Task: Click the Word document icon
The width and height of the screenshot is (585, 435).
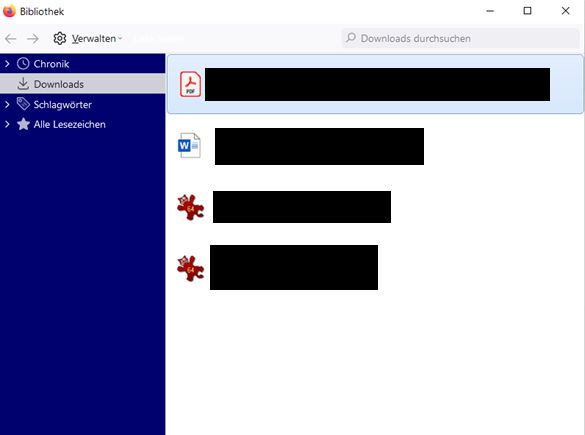Action: pos(189,145)
